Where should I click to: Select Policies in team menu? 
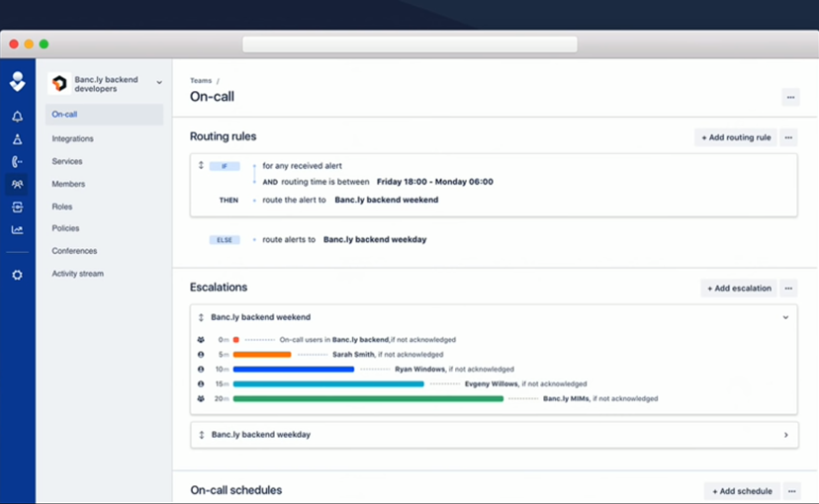click(65, 228)
